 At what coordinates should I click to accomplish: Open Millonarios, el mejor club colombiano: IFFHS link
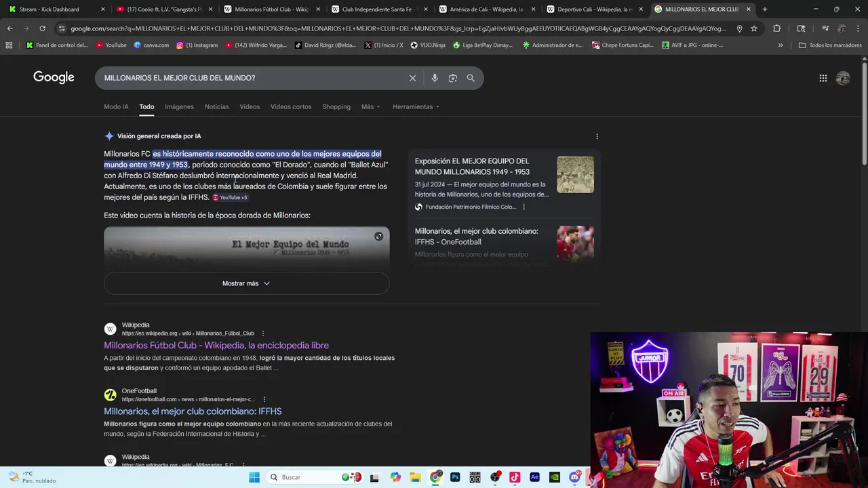pyautogui.click(x=193, y=411)
